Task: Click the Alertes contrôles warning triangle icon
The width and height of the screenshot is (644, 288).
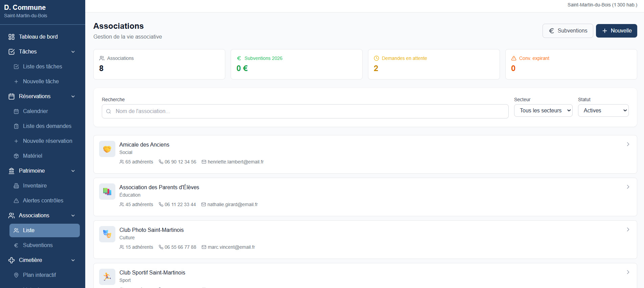Action: click(x=16, y=201)
